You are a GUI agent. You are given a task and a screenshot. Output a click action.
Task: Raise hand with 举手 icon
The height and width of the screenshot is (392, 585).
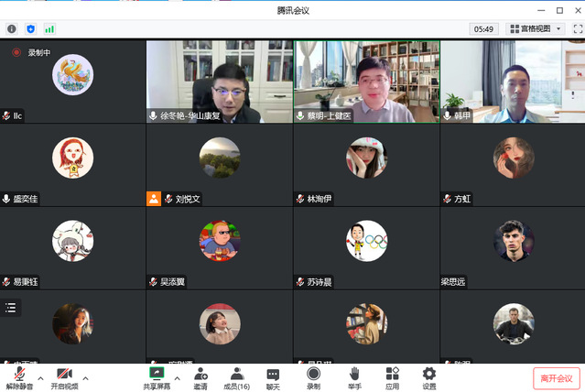[353, 377]
